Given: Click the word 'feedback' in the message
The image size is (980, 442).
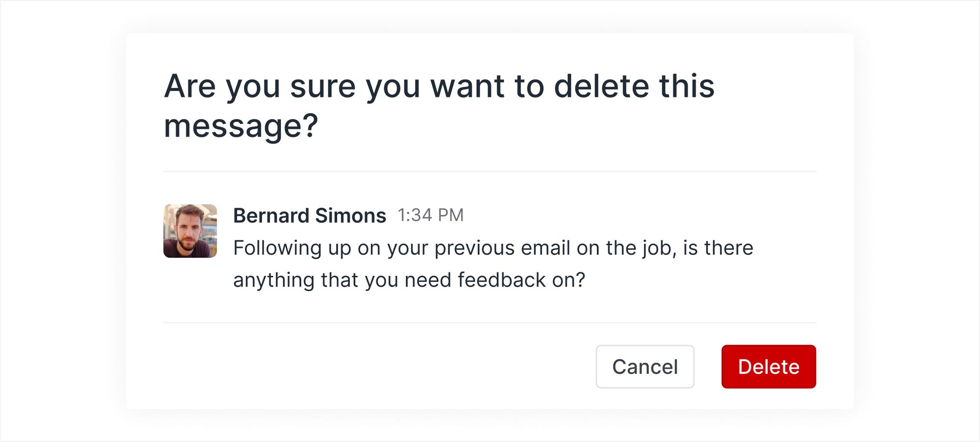Looking at the screenshot, I should click(501, 280).
